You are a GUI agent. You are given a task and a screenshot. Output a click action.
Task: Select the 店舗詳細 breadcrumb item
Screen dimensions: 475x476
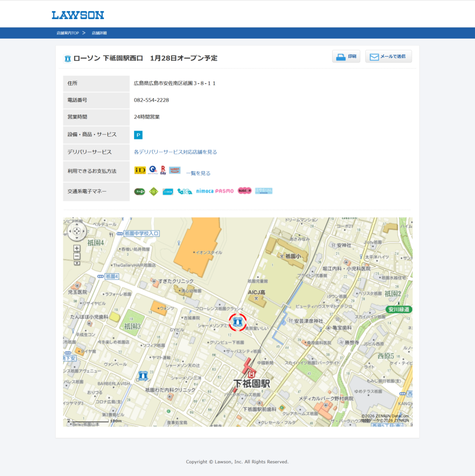tap(99, 33)
